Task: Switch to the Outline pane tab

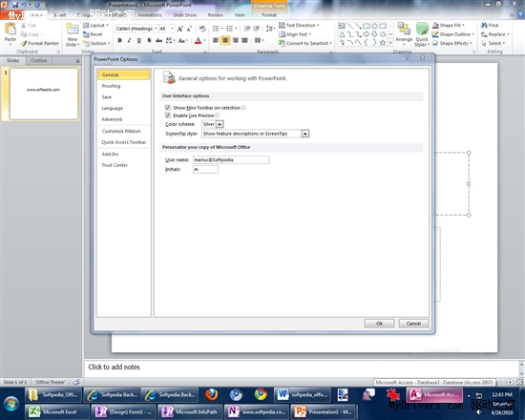Action: 39,60
